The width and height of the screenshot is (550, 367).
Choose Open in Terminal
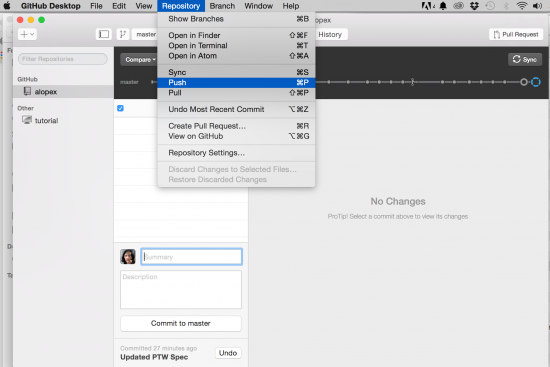tap(236, 46)
